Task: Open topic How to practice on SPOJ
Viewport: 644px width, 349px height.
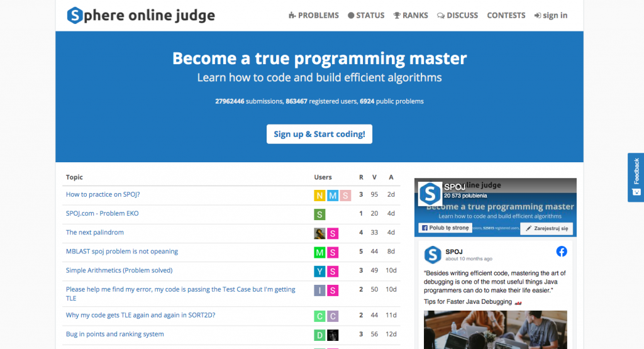Action: point(103,194)
